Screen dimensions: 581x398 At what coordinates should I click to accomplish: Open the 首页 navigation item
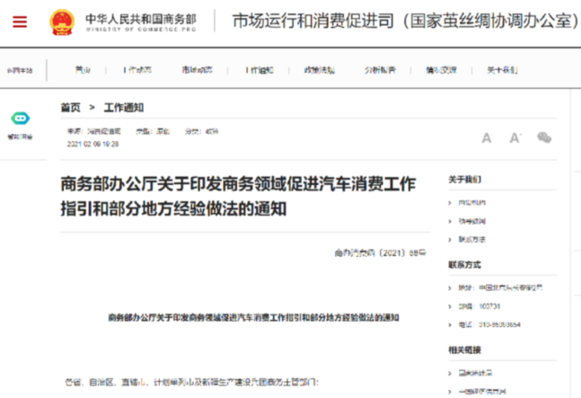(83, 70)
